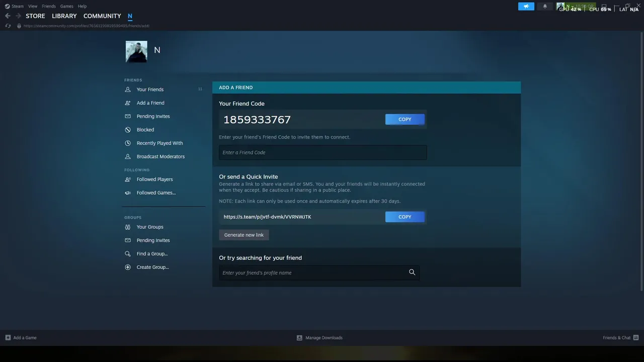Expand the account dropdown next to N
The height and width of the screenshot is (362, 644).
(573, 7)
